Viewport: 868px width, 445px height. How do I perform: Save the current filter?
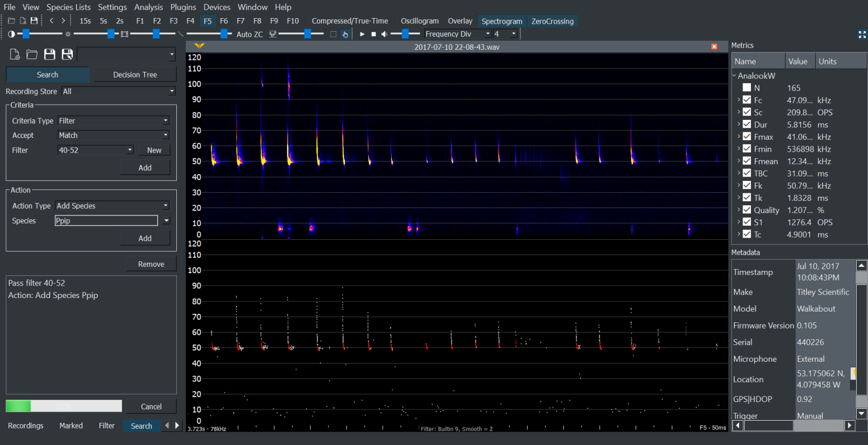[50, 54]
